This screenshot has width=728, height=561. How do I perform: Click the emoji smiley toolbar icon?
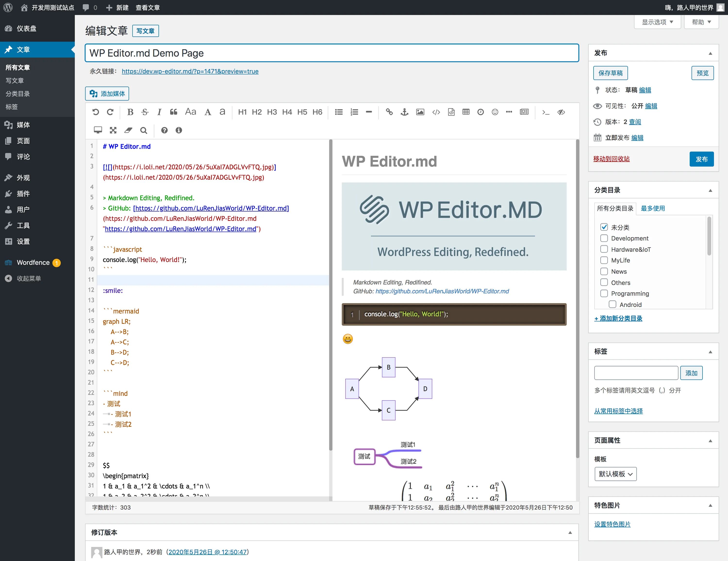(x=495, y=112)
